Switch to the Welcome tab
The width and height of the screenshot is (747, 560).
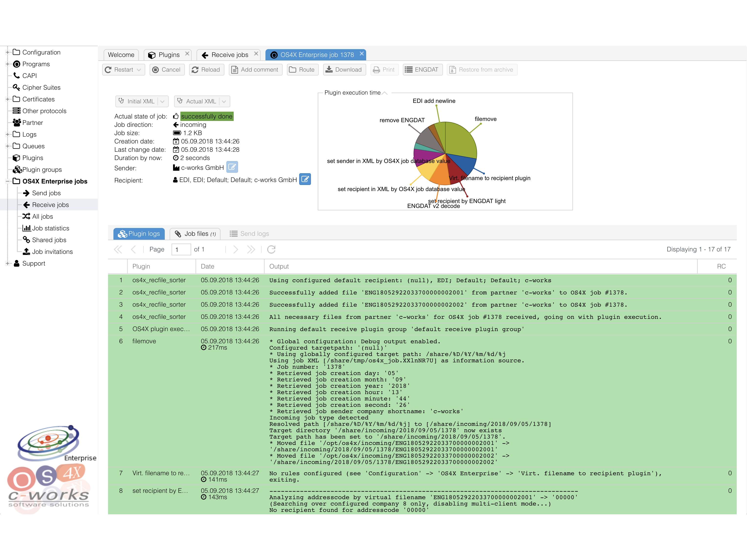click(x=121, y=55)
